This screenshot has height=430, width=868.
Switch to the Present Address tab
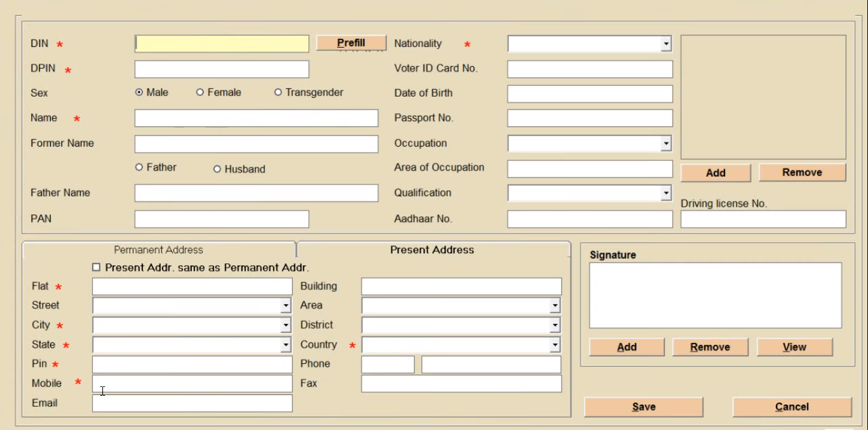click(432, 250)
